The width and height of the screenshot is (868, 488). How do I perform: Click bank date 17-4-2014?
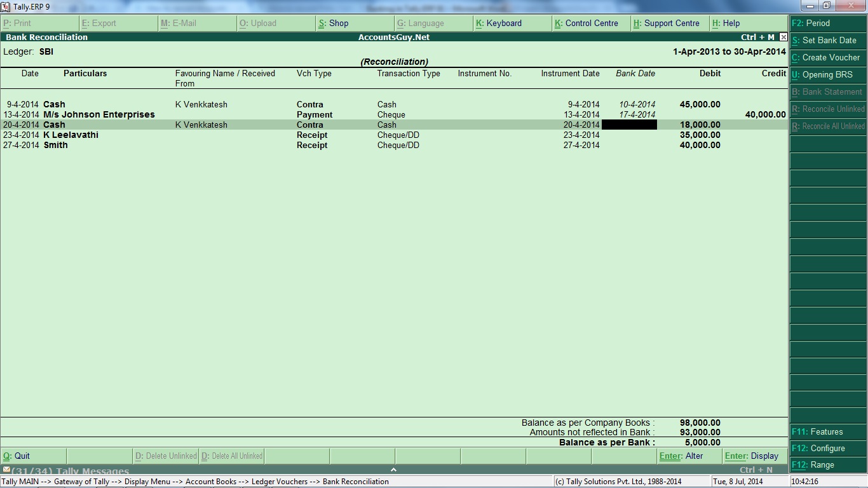pos(637,114)
